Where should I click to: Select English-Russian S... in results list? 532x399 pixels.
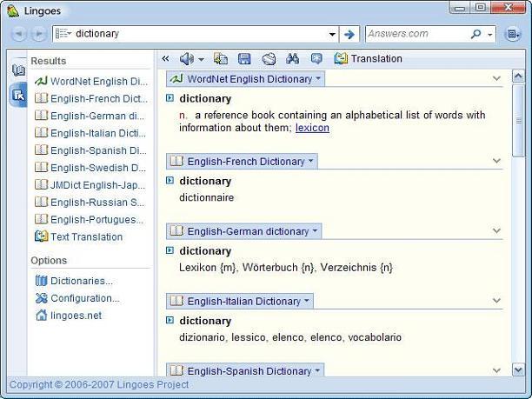tap(90, 203)
